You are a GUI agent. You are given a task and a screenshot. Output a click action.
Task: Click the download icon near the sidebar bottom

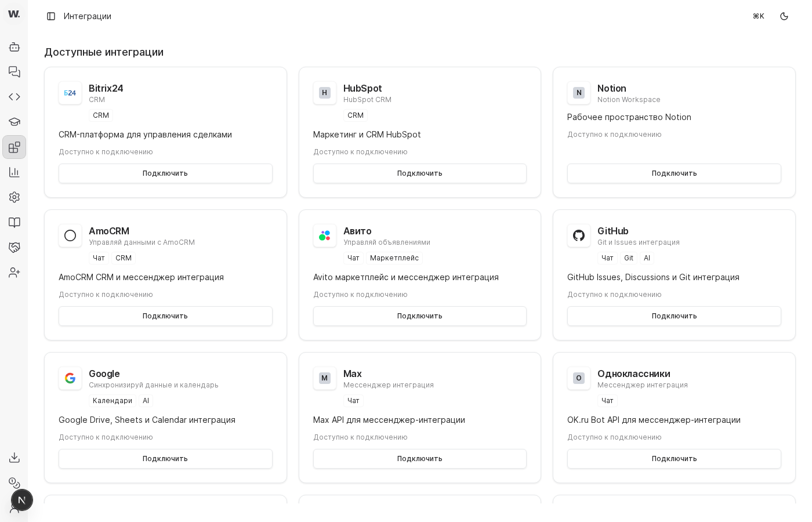tap(14, 458)
